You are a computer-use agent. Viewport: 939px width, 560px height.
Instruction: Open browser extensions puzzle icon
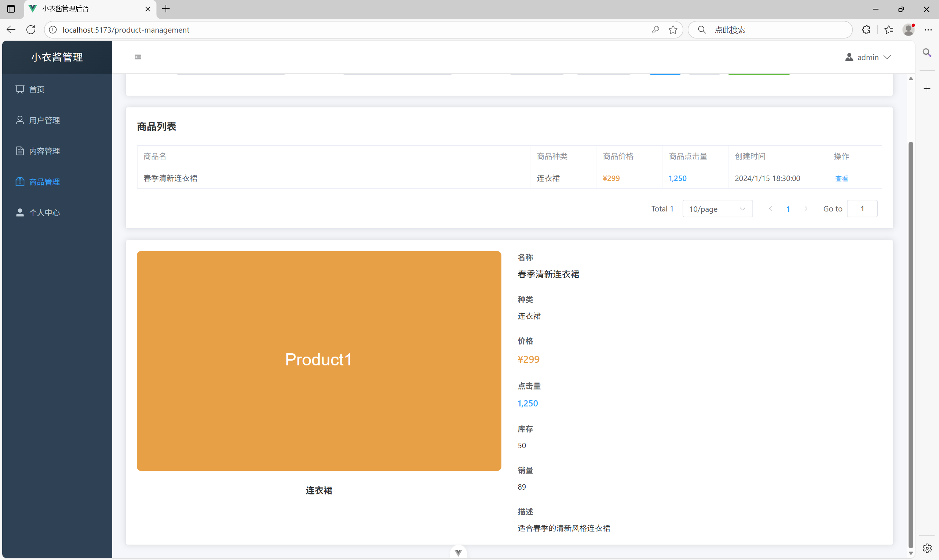866,30
